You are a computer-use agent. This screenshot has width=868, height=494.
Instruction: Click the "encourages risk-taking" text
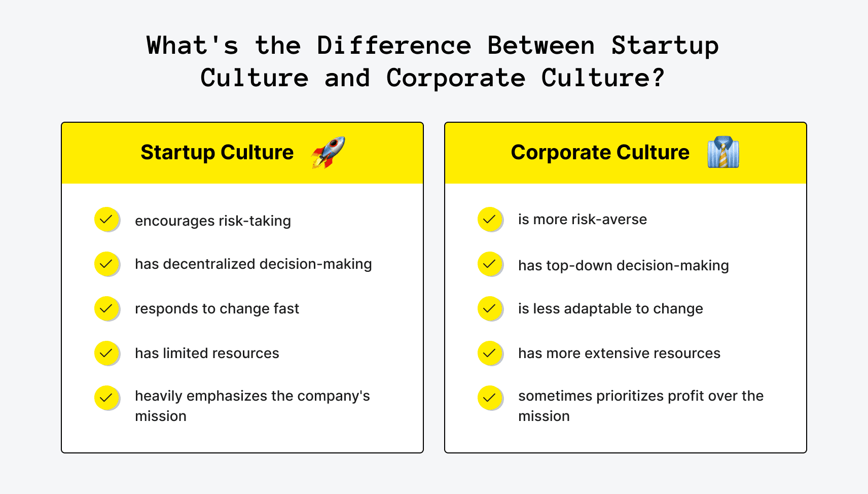coord(213,221)
